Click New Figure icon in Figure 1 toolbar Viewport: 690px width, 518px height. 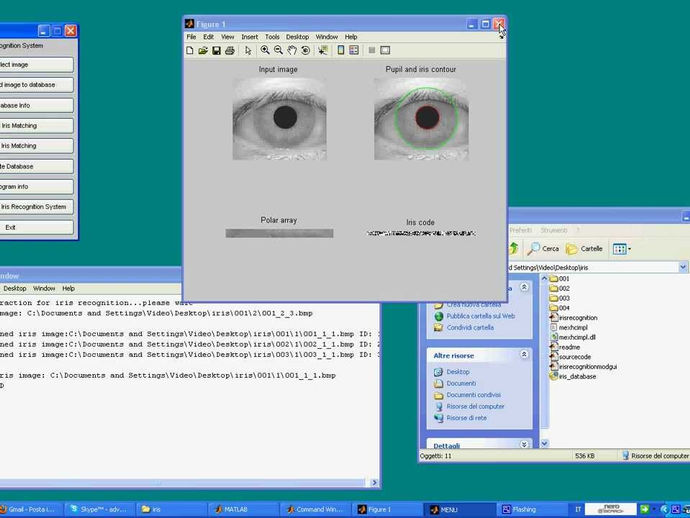click(190, 50)
